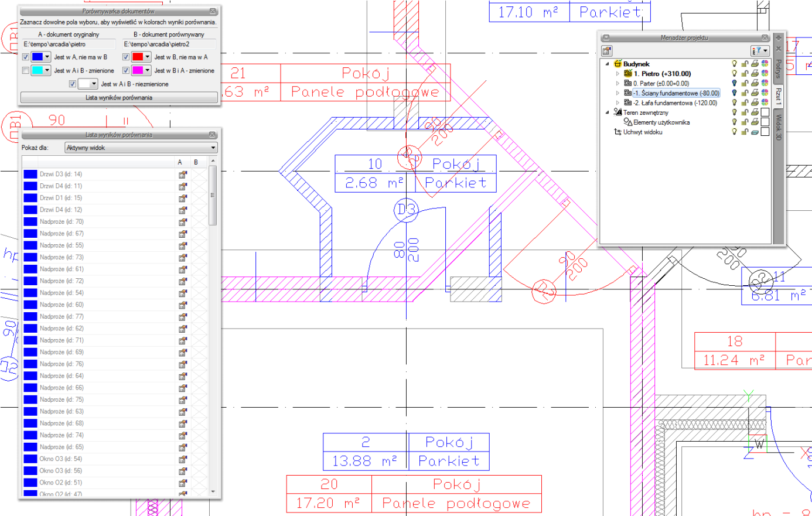The width and height of the screenshot is (812, 516).
Task: Select 'Elementy użytkownika' tree item
Action: [661, 122]
